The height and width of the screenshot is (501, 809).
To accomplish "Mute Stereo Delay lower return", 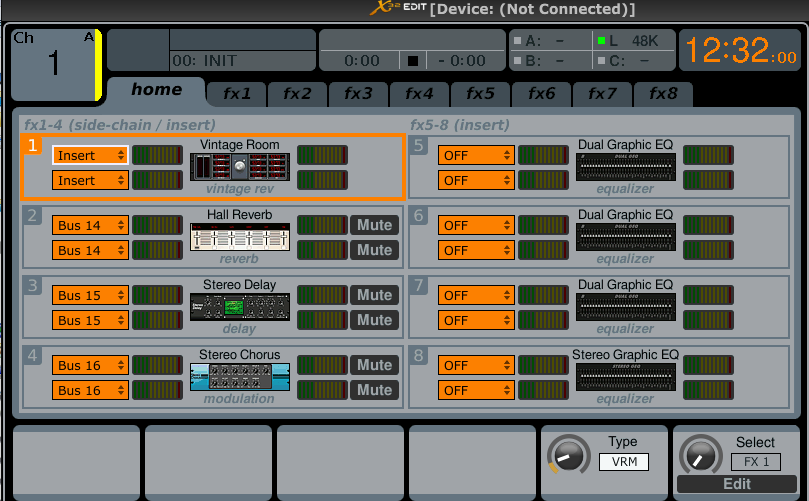I will [375, 320].
